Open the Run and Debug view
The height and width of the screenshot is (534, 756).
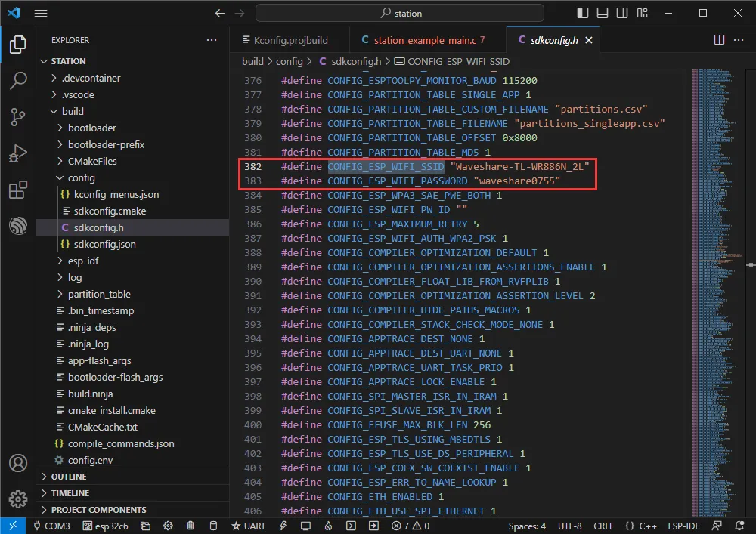(18, 153)
